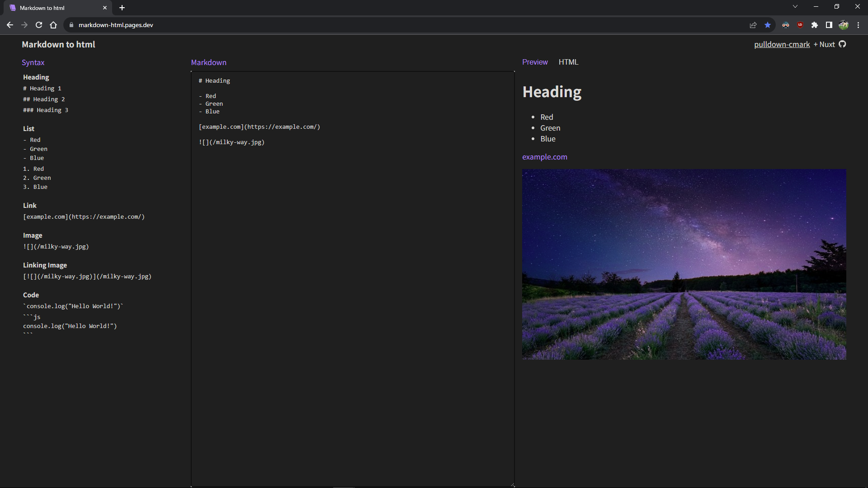Click the share page icon

[x=753, y=25]
